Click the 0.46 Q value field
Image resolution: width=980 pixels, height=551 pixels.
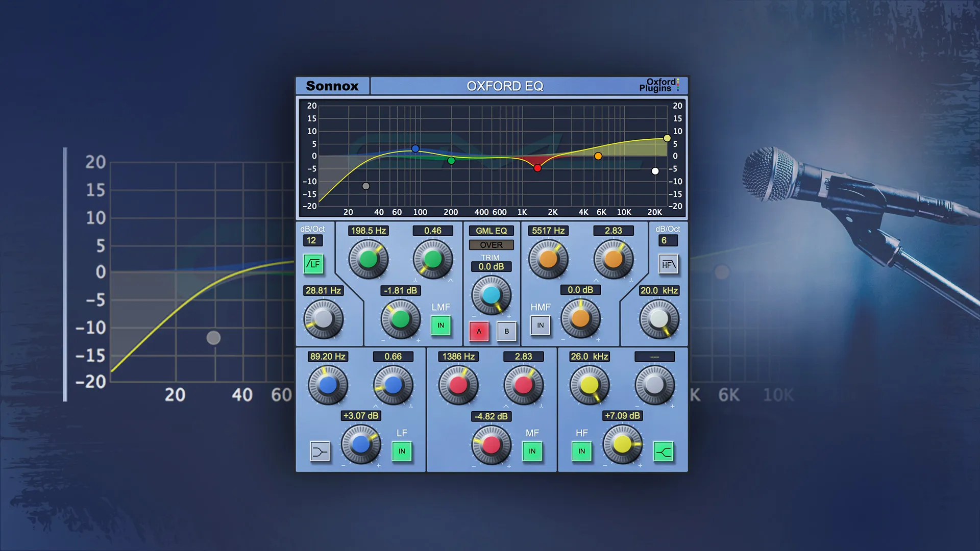click(x=433, y=231)
